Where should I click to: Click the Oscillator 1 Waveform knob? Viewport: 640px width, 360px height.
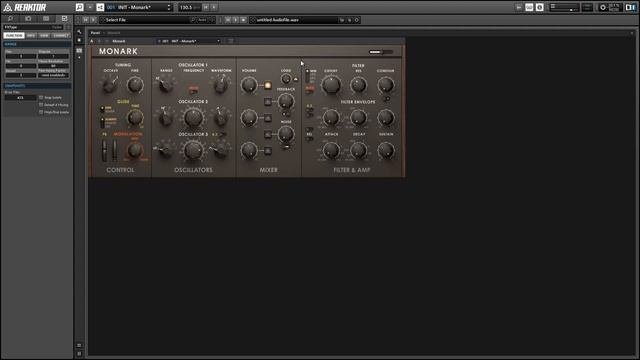[x=221, y=85]
